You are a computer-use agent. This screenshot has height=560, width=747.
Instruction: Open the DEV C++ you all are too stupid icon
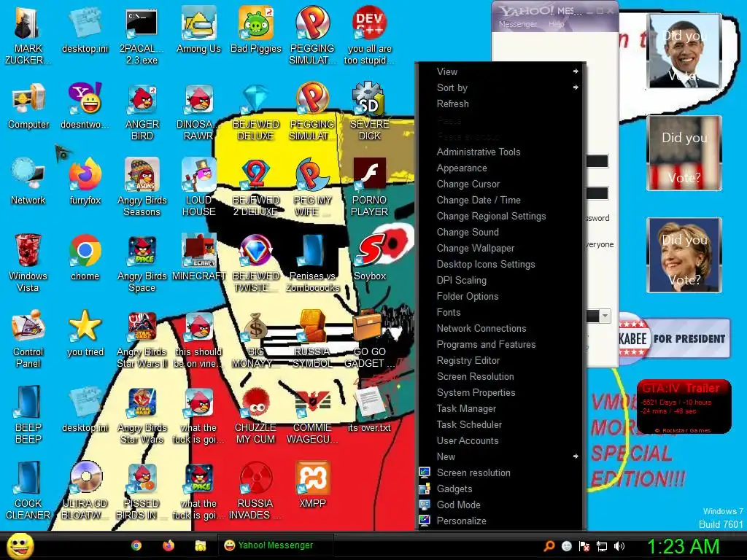(x=370, y=35)
